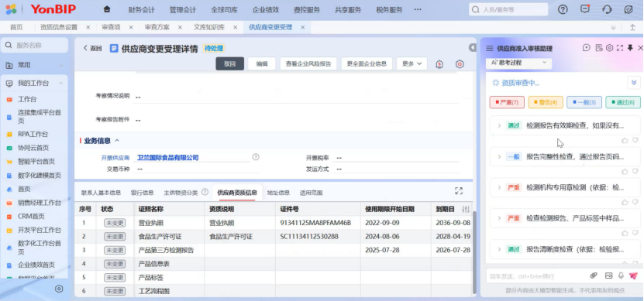Open the message notifications icon with red dot

click(585, 9)
